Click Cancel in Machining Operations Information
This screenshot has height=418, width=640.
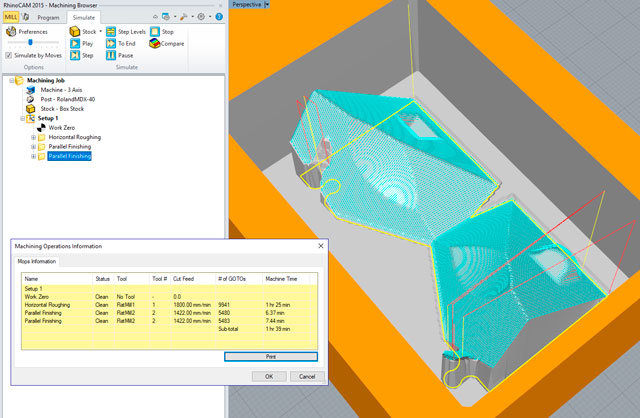pyautogui.click(x=307, y=376)
